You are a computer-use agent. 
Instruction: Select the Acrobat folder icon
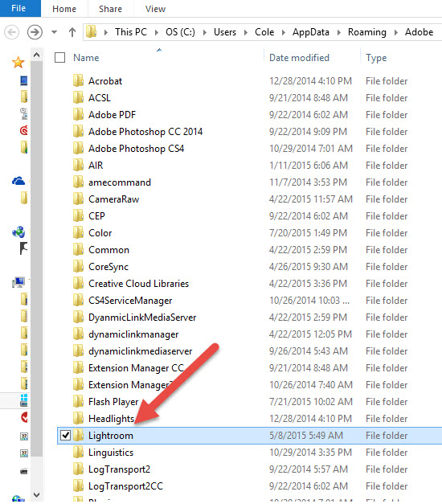[78, 80]
